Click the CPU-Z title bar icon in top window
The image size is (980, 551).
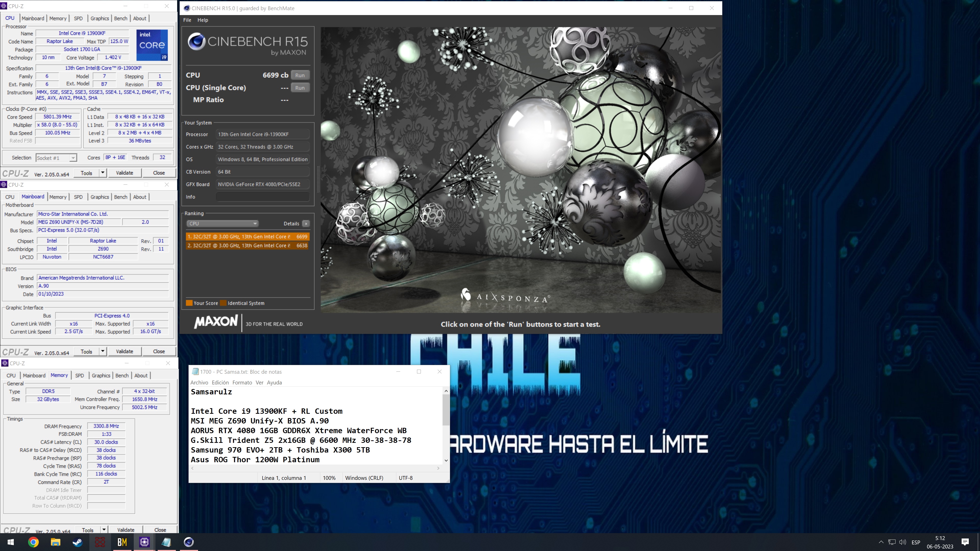click(4, 6)
